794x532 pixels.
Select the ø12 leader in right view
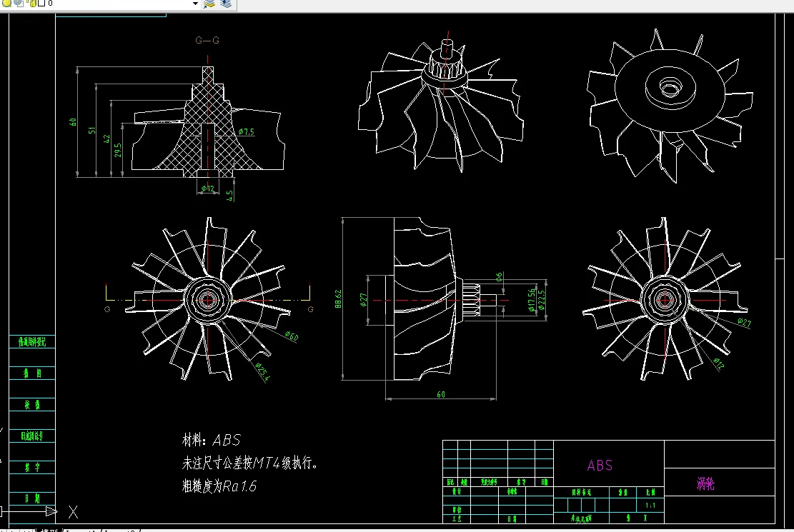click(x=718, y=364)
